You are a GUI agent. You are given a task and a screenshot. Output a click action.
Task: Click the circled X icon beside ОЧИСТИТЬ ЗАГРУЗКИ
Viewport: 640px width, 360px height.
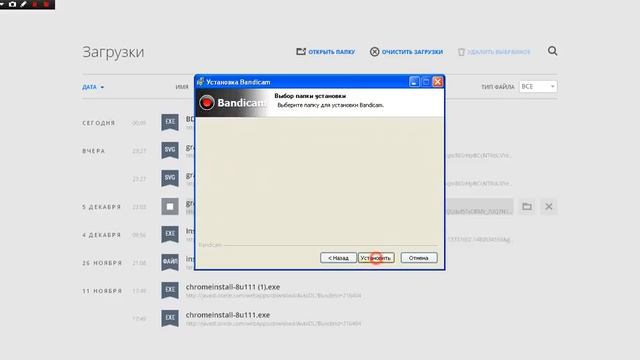[x=374, y=52]
